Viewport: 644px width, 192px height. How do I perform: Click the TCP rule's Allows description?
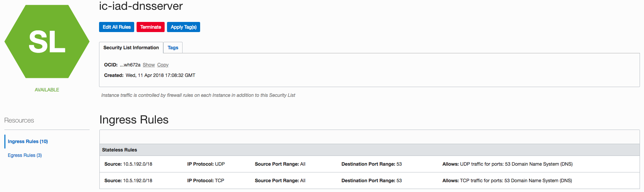(507, 181)
